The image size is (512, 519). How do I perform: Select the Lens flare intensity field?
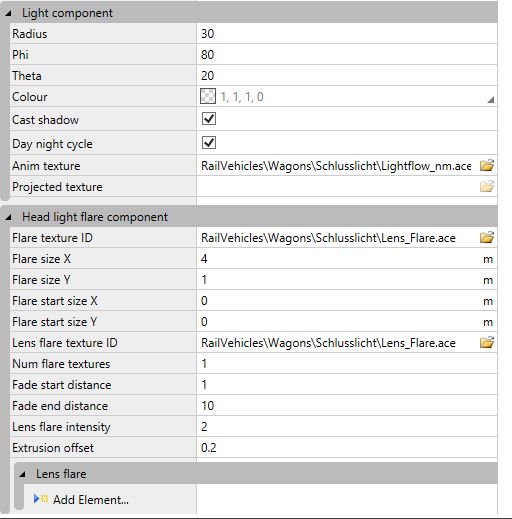click(347, 426)
